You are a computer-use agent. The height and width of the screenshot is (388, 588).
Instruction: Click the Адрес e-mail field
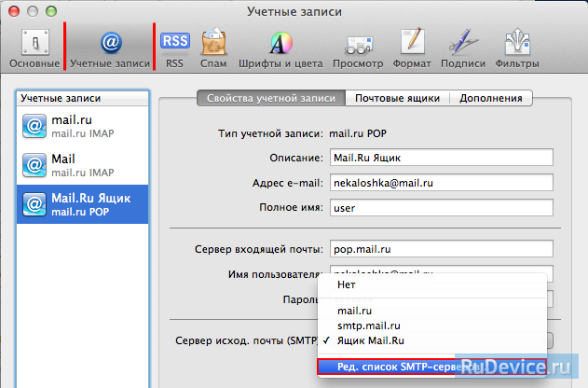tap(442, 183)
